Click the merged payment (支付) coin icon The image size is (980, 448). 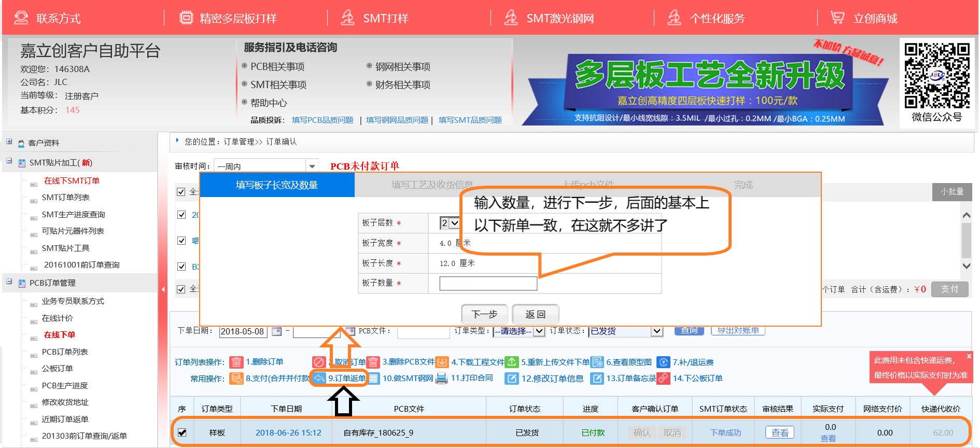236,379
